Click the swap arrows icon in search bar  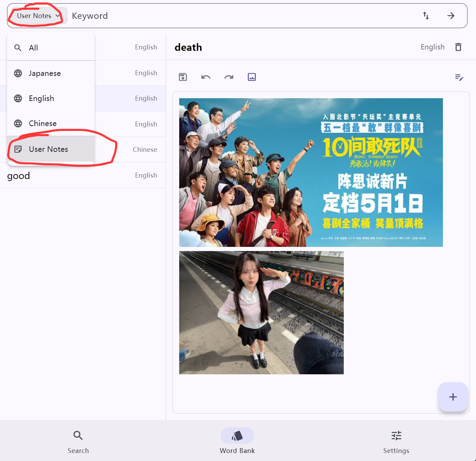(426, 16)
